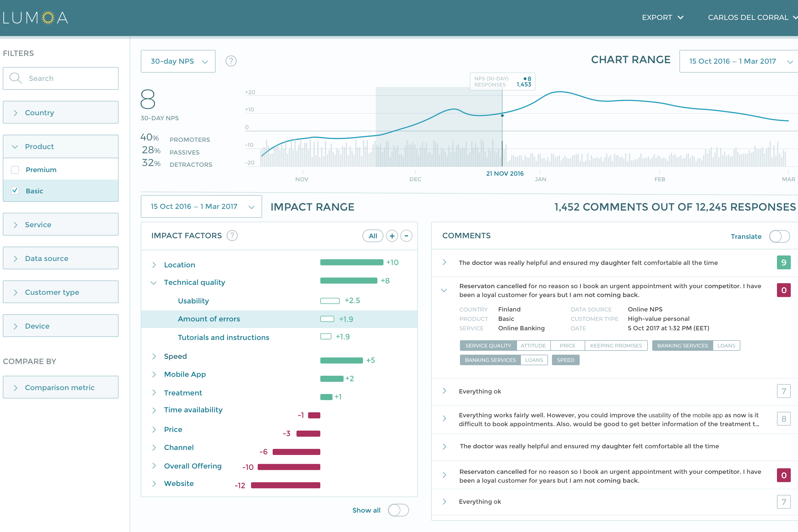Viewport: 798px width, 532px height.
Task: Uncheck the Basic product filter
Action: pyautogui.click(x=15, y=191)
